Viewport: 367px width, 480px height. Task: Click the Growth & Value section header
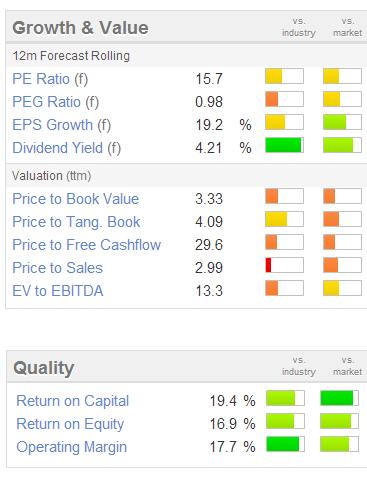80,28
